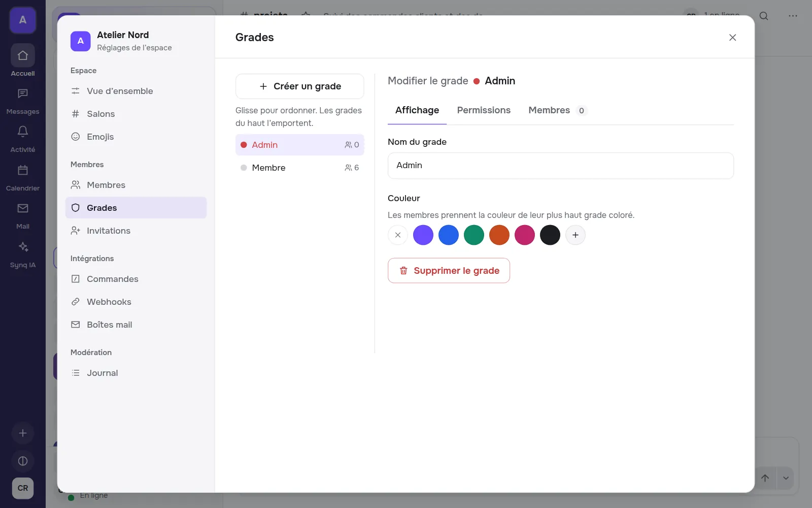Viewport: 812px width, 508px height.
Task: Open Mail icon in left rail
Action: [23, 208]
